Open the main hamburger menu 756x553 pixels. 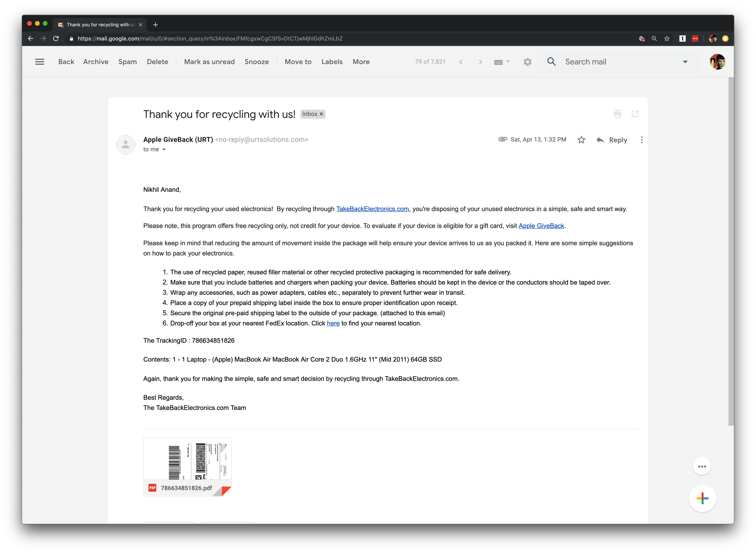[39, 62]
